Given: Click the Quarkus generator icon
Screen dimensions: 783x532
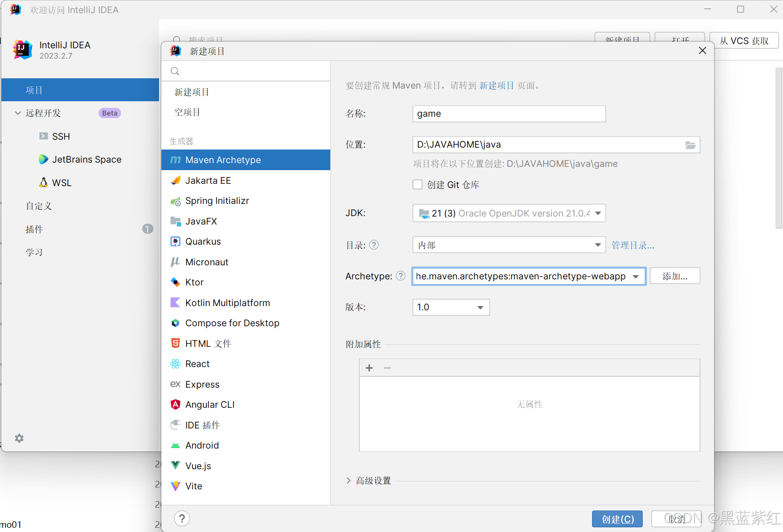Looking at the screenshot, I should [x=175, y=241].
